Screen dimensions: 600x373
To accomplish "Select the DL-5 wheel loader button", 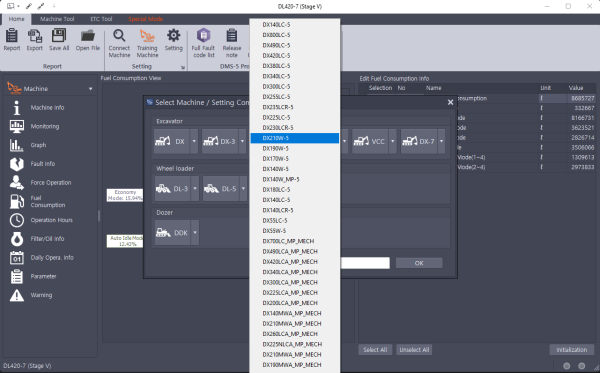I will click(221, 189).
